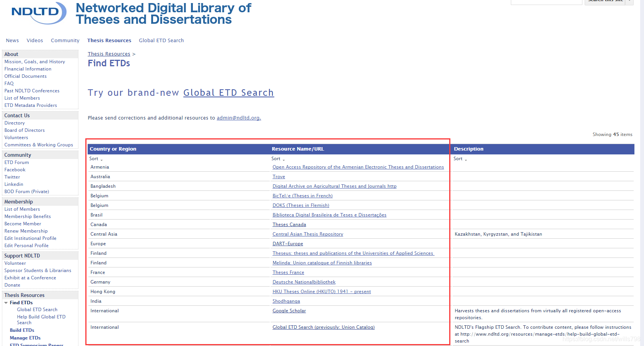Open Global ETD Search in top menu

tap(161, 41)
